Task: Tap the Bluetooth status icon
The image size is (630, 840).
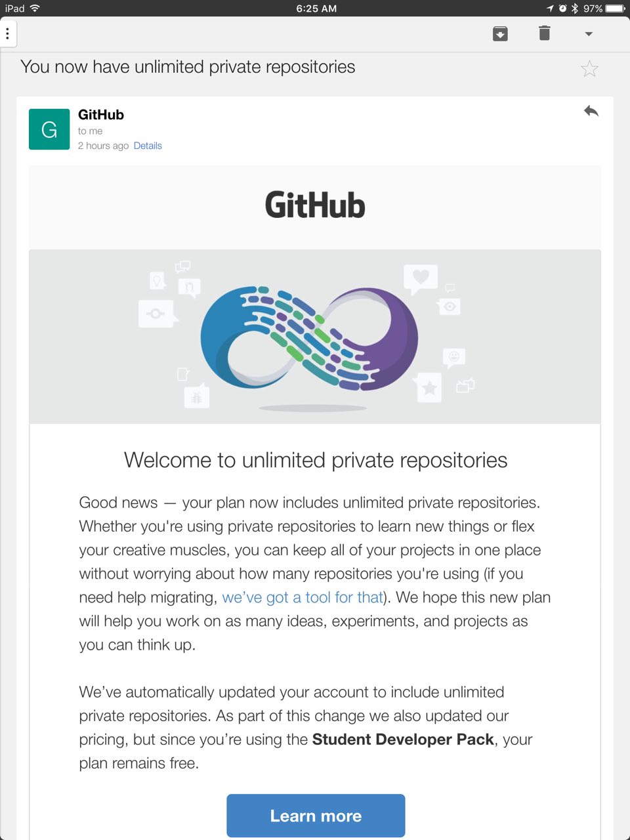Action: 574,9
